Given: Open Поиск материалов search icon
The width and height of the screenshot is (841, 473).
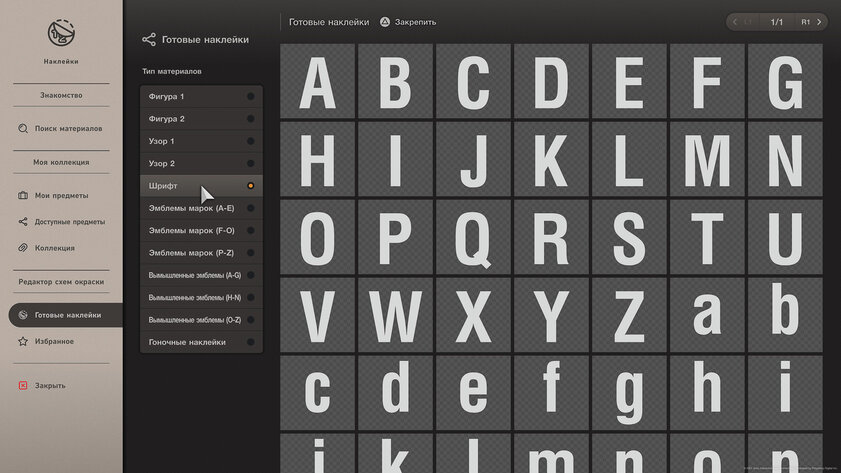Looking at the screenshot, I should click(x=23, y=129).
